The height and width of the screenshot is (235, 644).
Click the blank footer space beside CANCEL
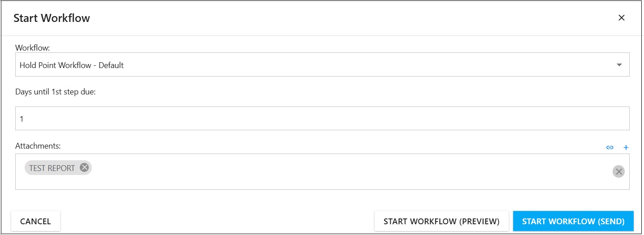[217, 221]
